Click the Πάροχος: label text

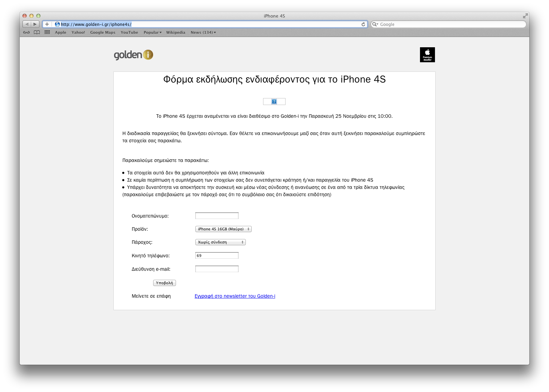(142, 242)
